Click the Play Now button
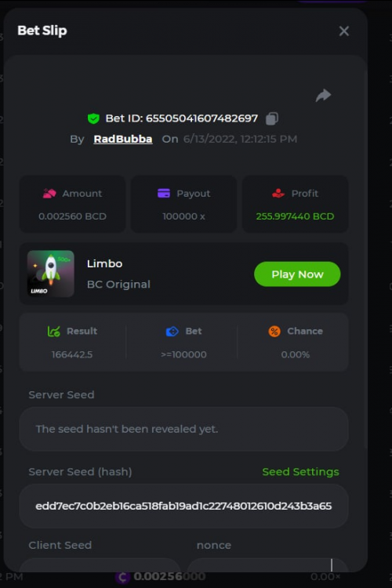This screenshot has width=392, height=588. coord(297,274)
